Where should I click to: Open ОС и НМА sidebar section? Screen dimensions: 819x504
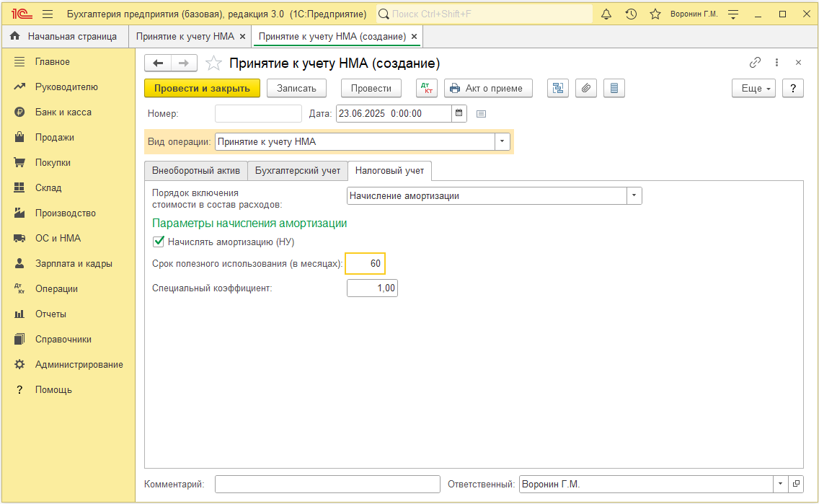point(58,238)
